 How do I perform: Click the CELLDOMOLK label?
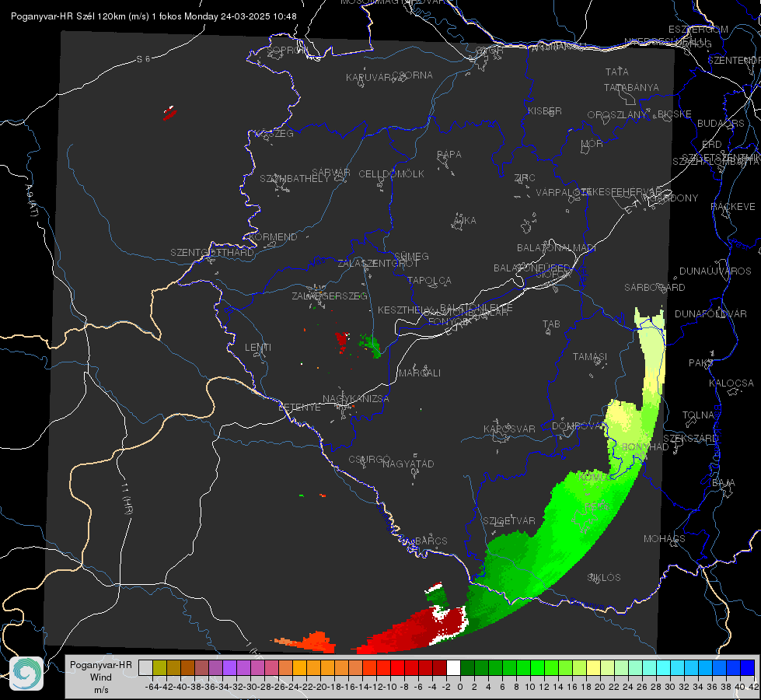click(x=391, y=174)
